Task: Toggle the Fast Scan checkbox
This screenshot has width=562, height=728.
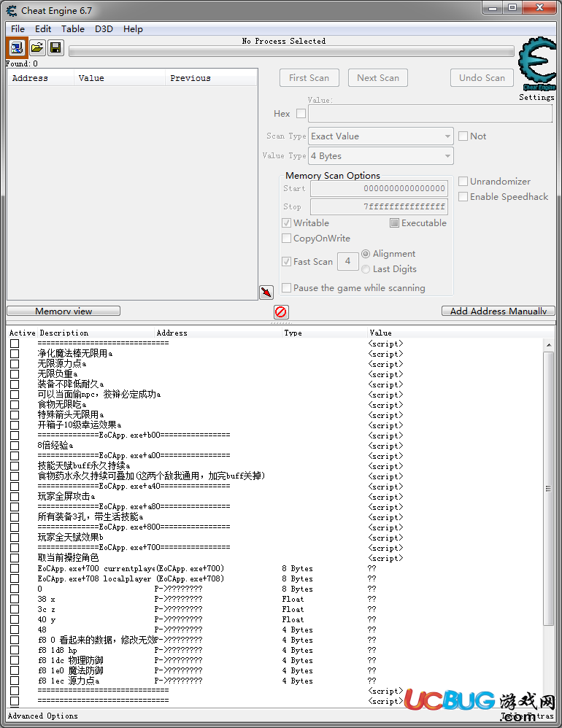Action: [x=287, y=261]
